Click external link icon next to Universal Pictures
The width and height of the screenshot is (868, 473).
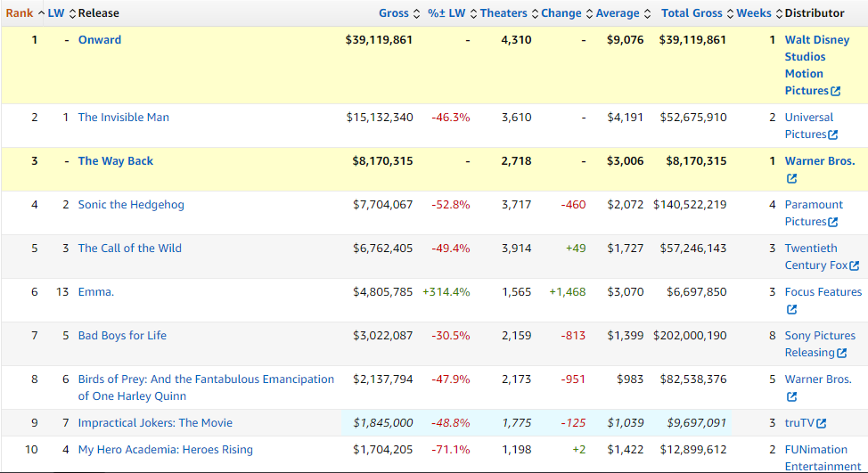(x=832, y=135)
